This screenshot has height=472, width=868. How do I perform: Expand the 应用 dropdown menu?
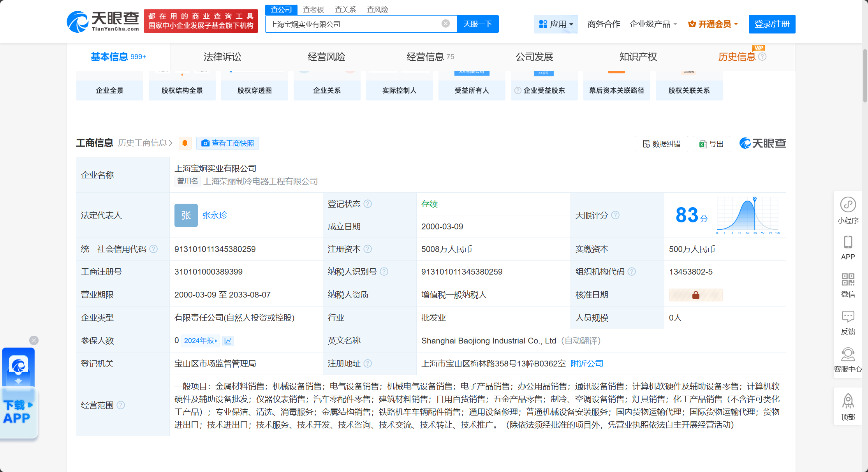(556, 24)
